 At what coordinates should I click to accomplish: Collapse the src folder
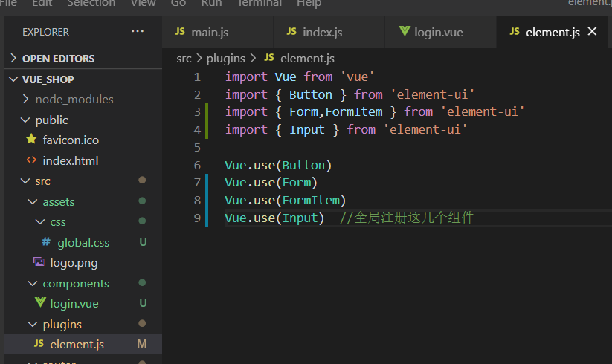click(25, 181)
